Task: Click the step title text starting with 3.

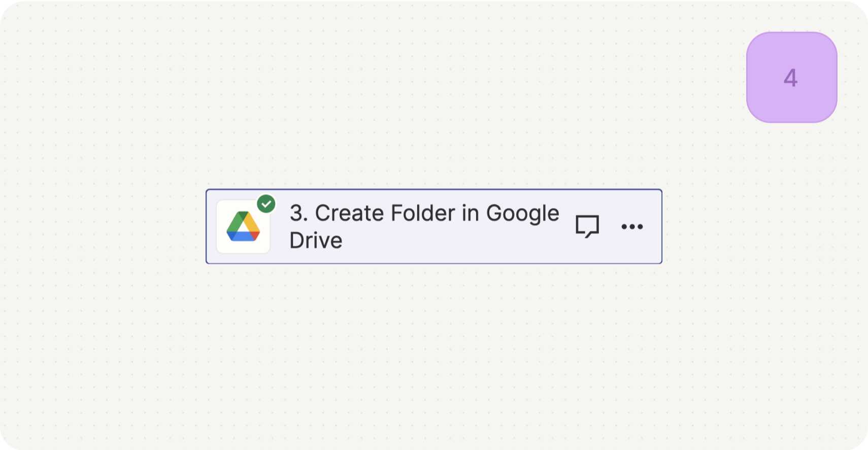Action: 424,226
